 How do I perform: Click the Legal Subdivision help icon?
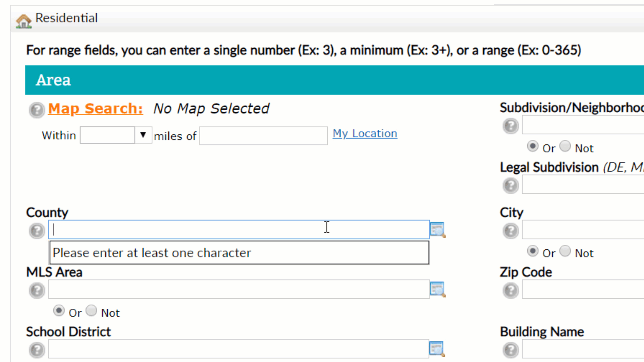[511, 185]
